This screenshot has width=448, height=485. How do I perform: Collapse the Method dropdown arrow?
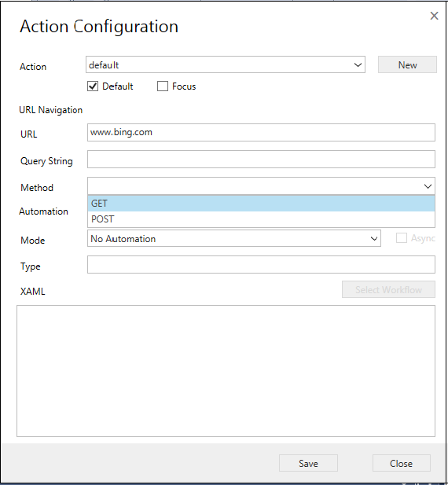428,186
